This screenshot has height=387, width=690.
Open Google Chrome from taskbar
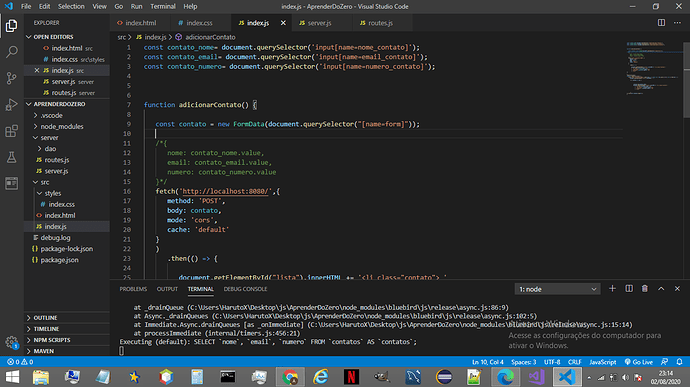290,377
